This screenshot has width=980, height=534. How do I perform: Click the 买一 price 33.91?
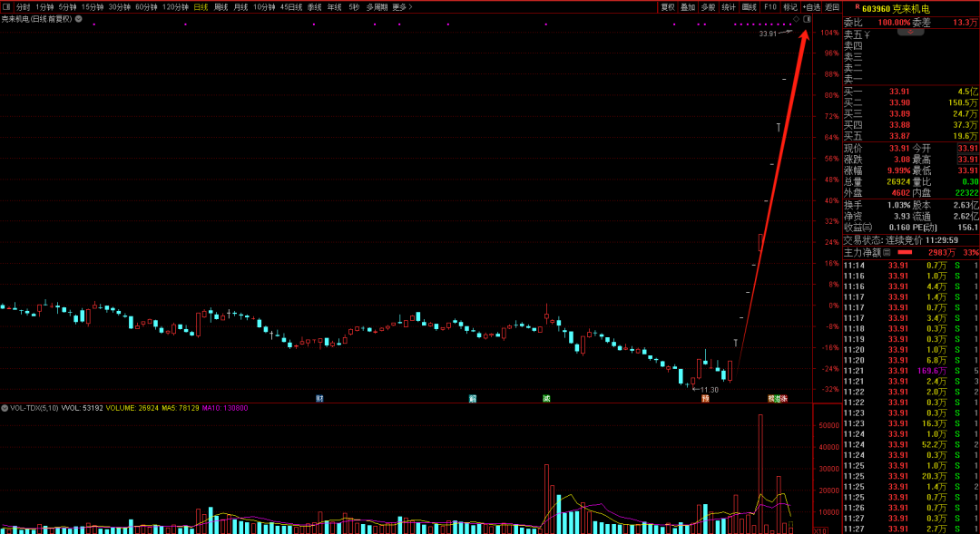tap(899, 92)
